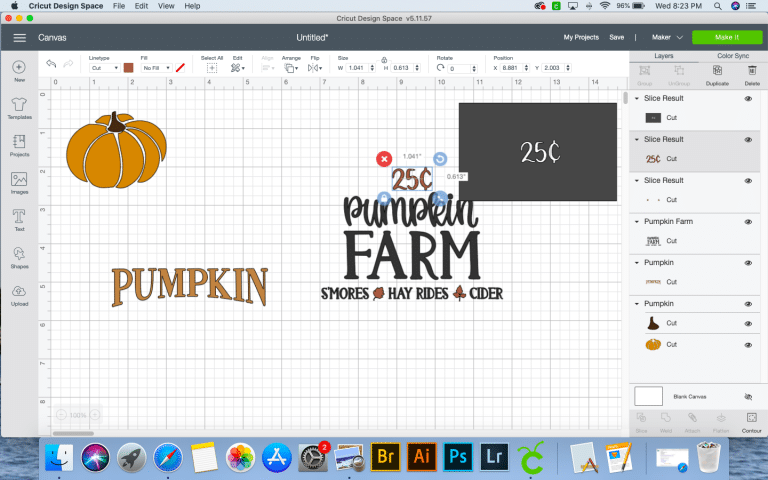Click the New project icon
This screenshot has width=768, height=480.
[x=19, y=67]
